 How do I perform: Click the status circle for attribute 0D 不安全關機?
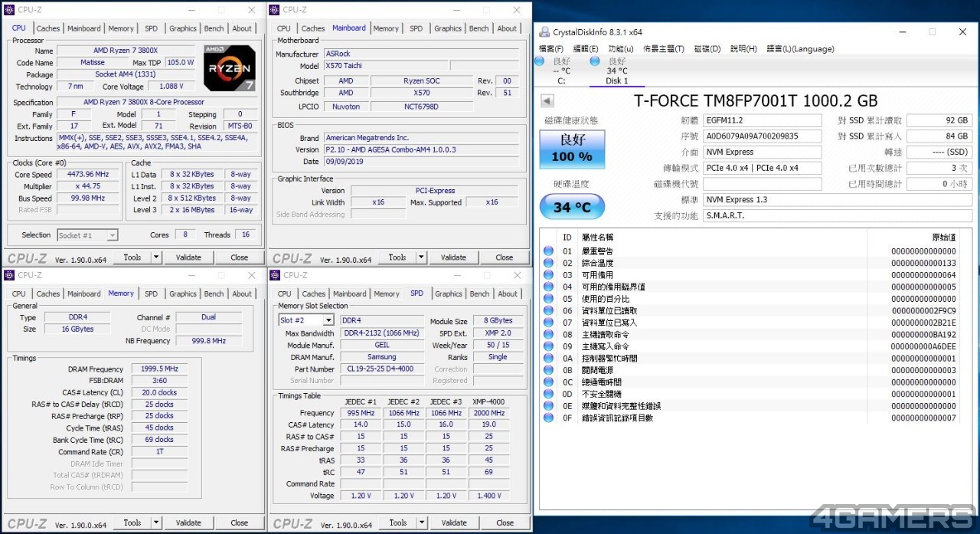tap(548, 394)
